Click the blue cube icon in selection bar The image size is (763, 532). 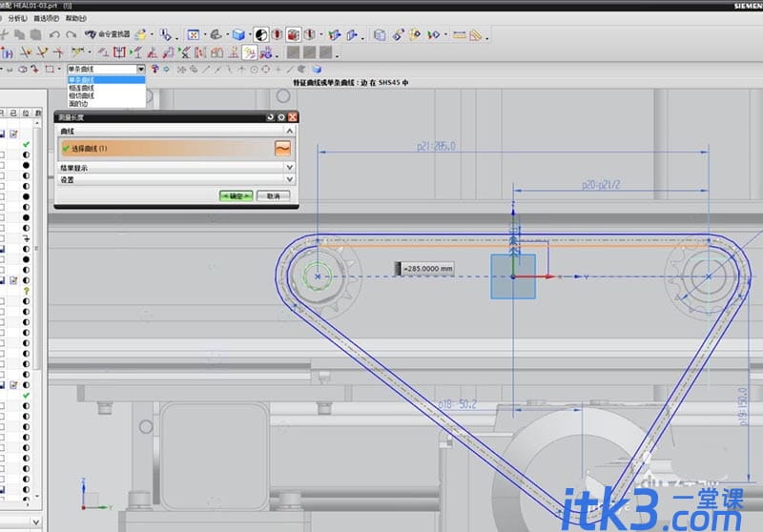click(317, 69)
